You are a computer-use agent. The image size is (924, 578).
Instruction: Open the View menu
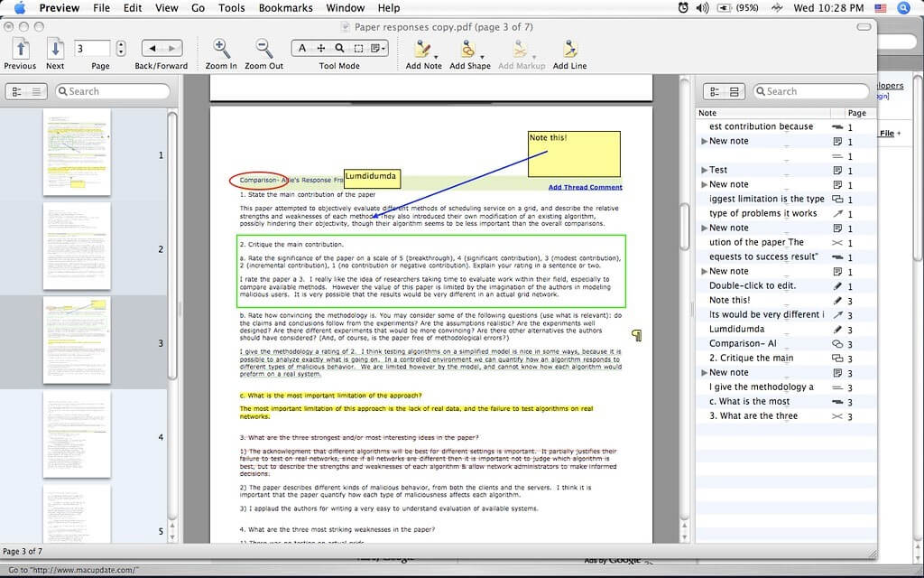point(167,7)
